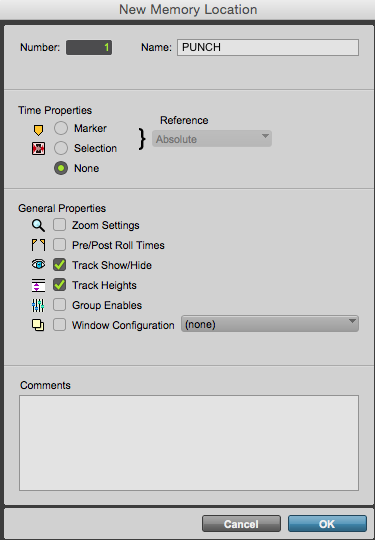Enable the Zoom Settings checkbox
The width and height of the screenshot is (375, 540).
(x=59, y=225)
